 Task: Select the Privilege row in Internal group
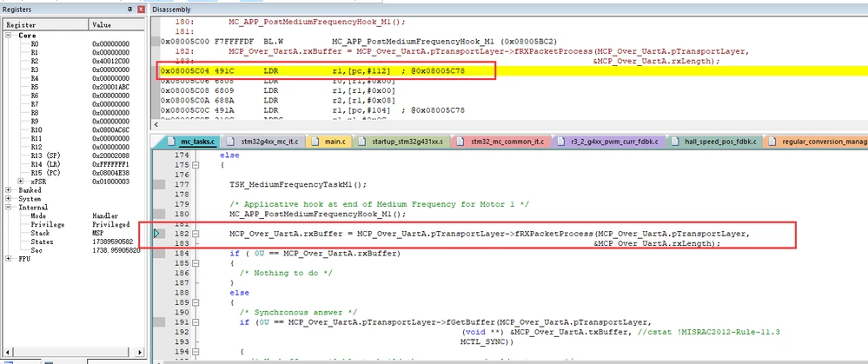coord(72,225)
